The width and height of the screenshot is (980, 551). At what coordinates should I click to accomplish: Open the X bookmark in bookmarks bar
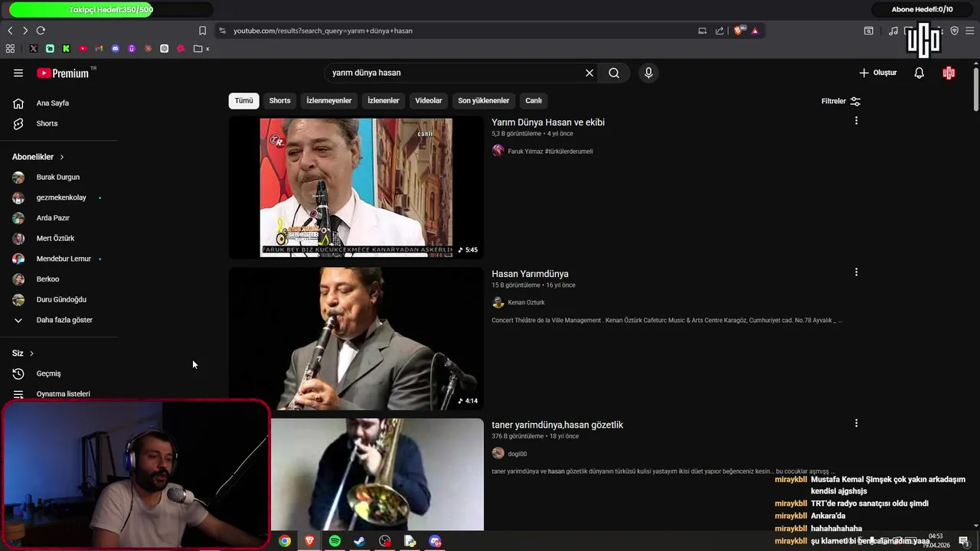click(34, 49)
